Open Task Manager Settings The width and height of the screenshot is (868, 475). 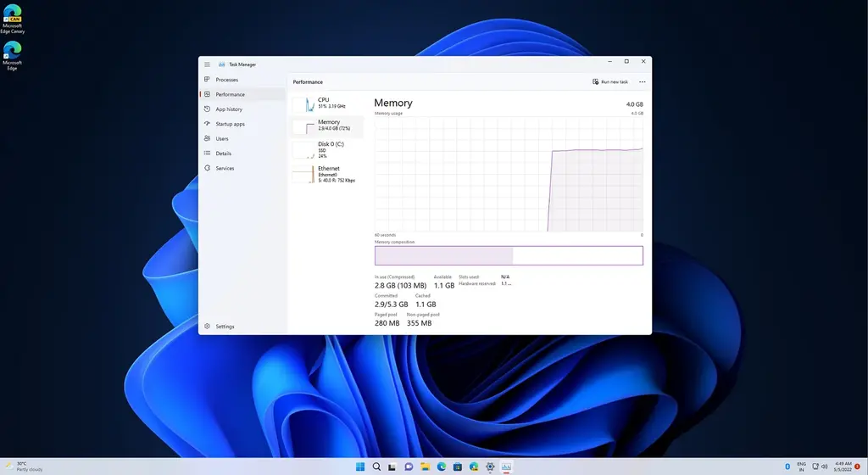click(225, 327)
